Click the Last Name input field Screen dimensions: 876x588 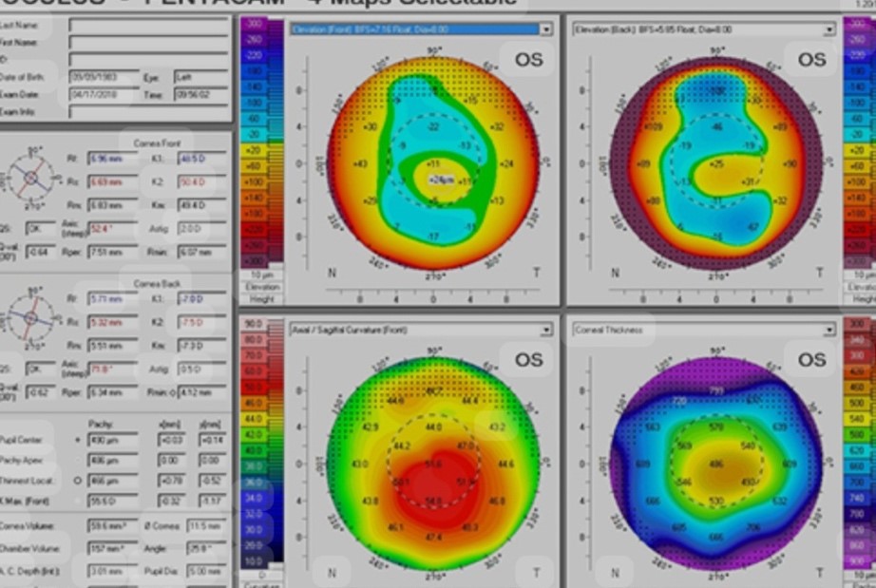tap(148, 26)
